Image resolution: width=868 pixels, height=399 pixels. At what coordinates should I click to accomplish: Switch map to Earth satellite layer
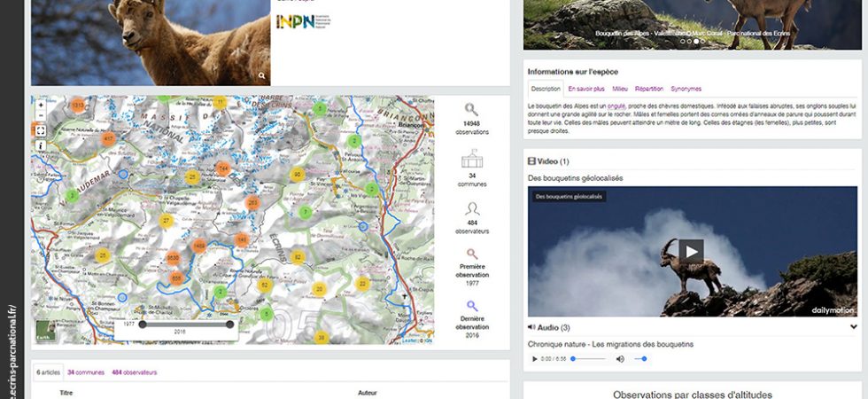[43, 332]
